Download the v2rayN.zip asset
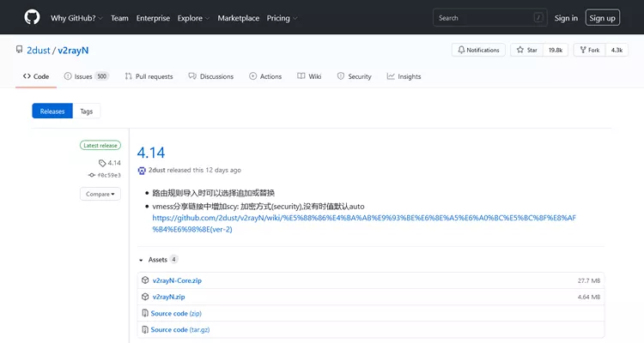This screenshot has height=343, width=644. [x=168, y=297]
